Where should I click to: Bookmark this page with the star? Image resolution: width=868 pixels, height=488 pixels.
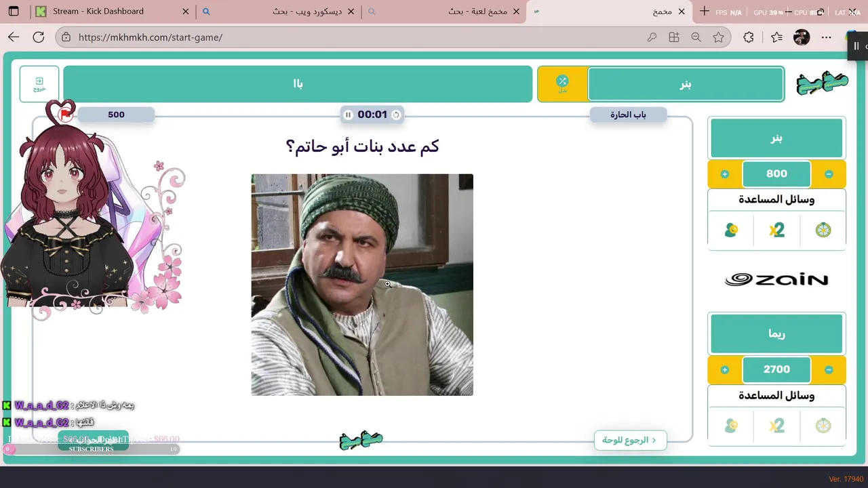coord(719,37)
